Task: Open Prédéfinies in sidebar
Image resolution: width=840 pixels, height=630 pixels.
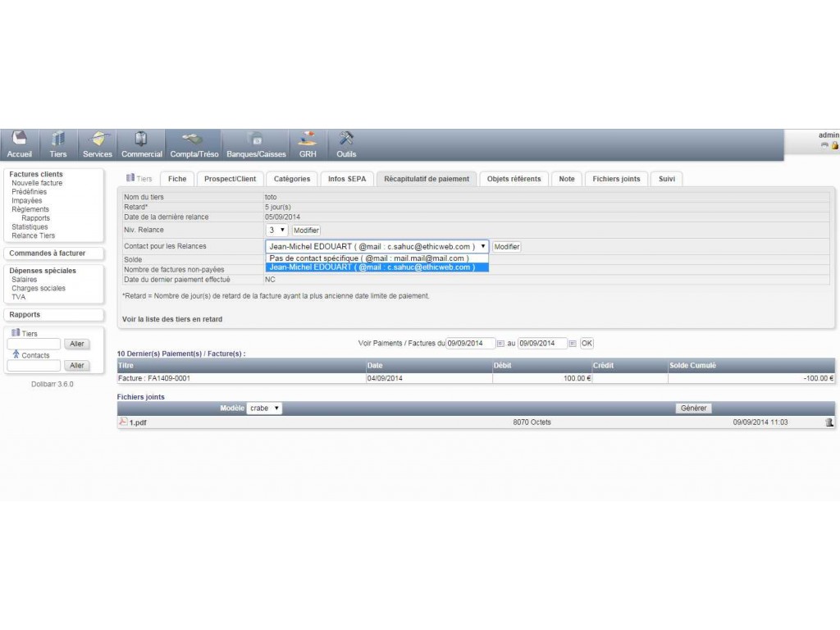Action: [x=29, y=192]
